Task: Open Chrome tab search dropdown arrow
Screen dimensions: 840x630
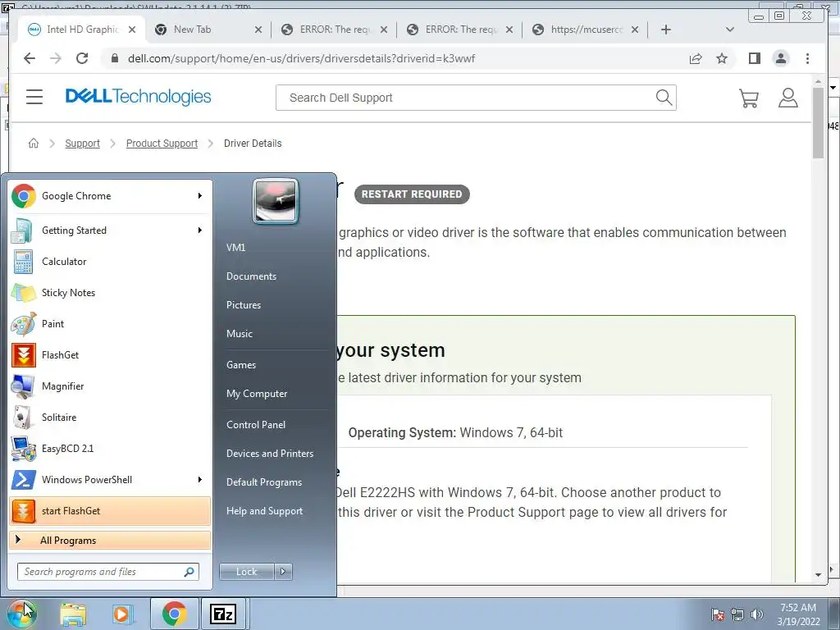Action: (x=729, y=30)
